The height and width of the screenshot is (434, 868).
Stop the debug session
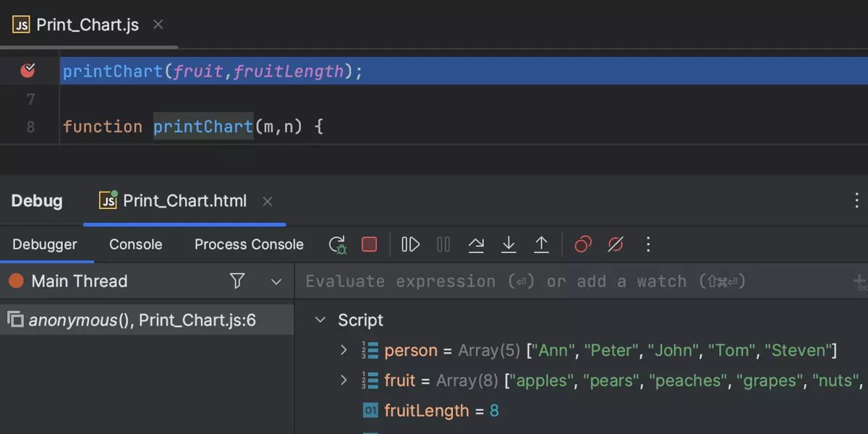369,244
